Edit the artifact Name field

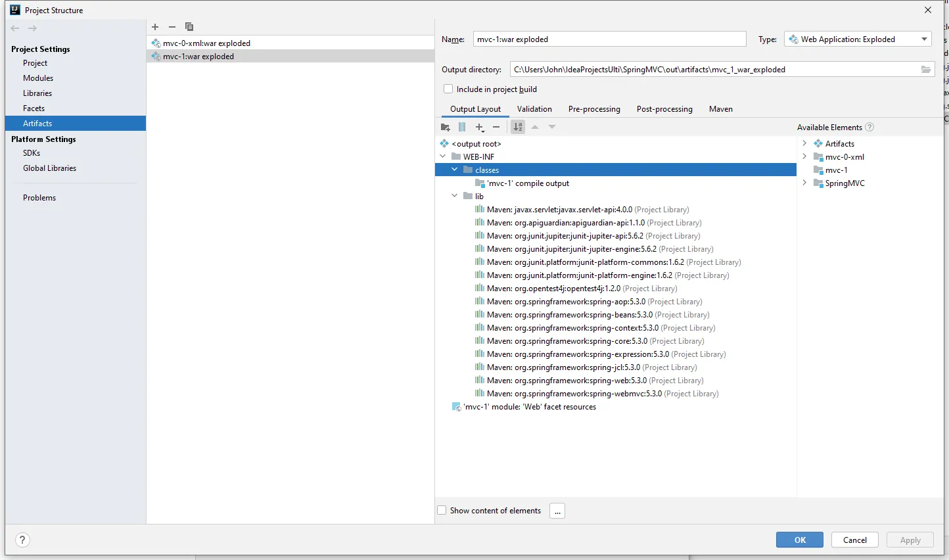[x=610, y=39]
